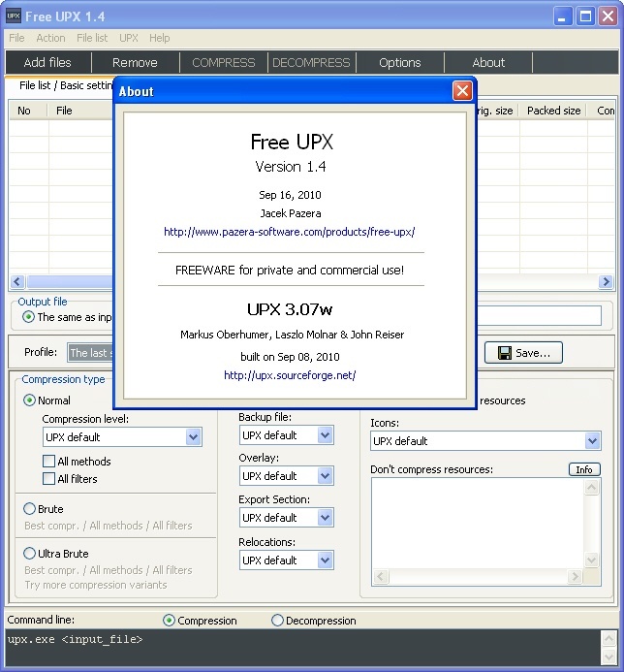Image resolution: width=624 pixels, height=672 pixels.
Task: Open the pazera-software.com product link
Action: pyautogui.click(x=290, y=232)
